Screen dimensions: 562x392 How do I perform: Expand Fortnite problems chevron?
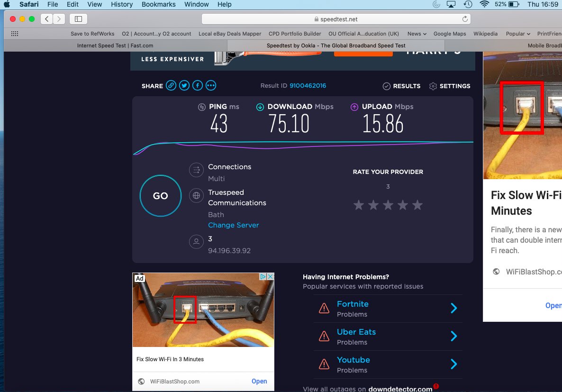[454, 308]
